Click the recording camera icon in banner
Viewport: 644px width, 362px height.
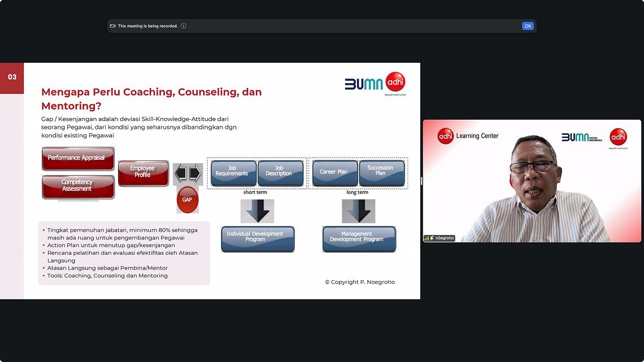point(113,26)
